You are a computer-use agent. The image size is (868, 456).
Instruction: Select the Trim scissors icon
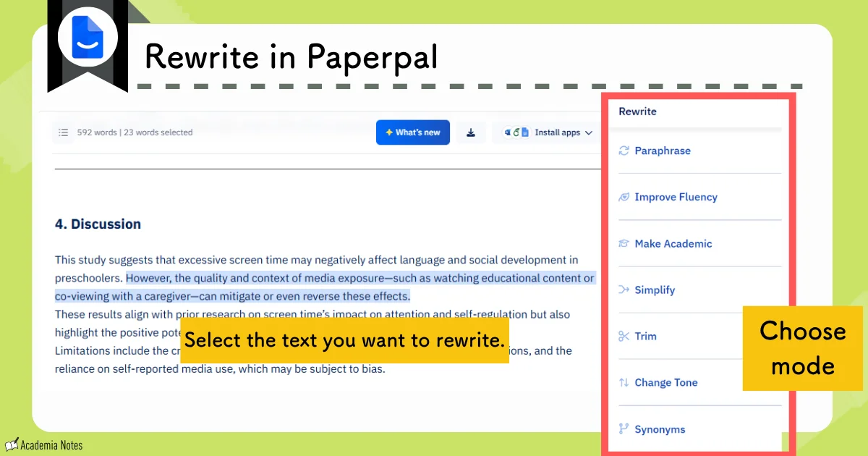pyautogui.click(x=624, y=336)
